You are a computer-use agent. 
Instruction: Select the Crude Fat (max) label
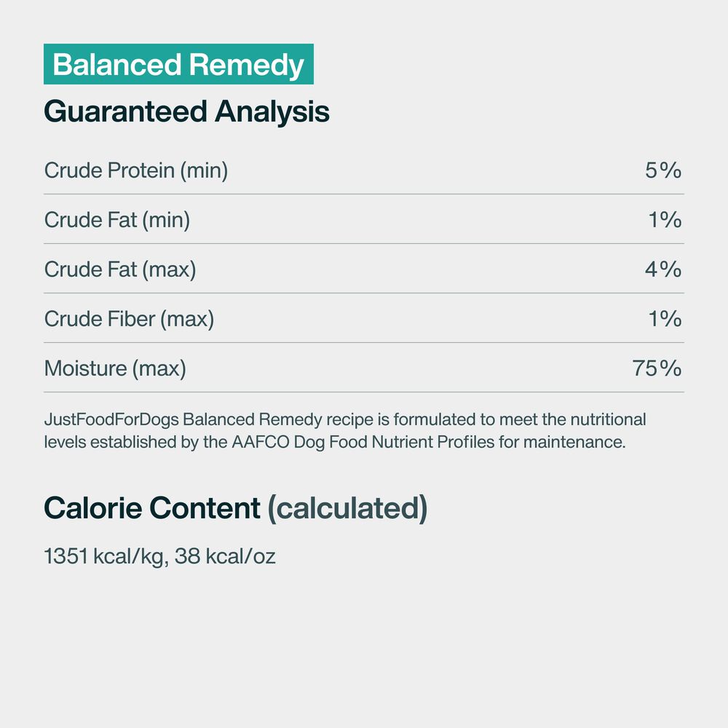(x=120, y=269)
